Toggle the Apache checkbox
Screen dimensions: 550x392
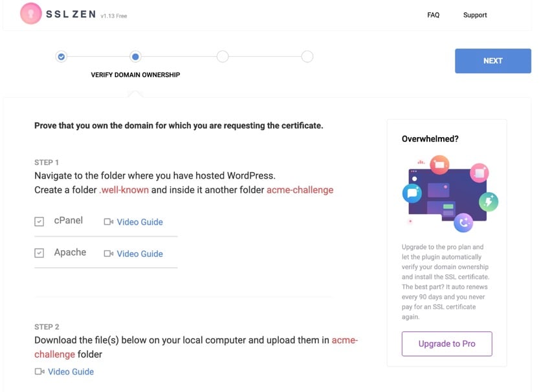39,253
